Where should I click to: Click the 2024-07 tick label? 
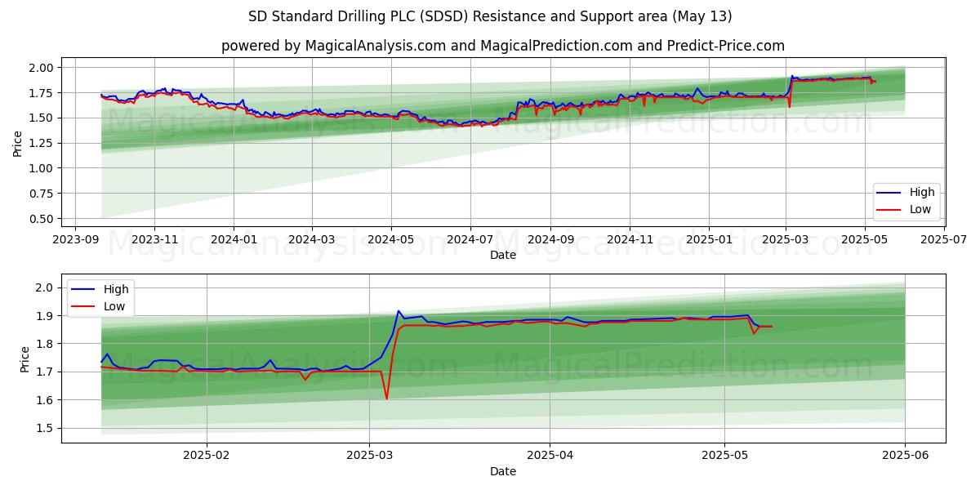tap(470, 240)
